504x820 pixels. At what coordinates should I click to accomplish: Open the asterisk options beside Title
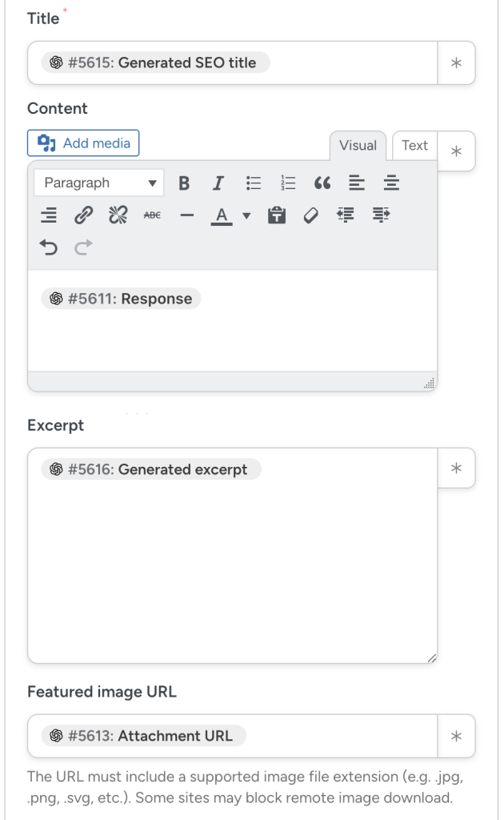click(x=456, y=62)
